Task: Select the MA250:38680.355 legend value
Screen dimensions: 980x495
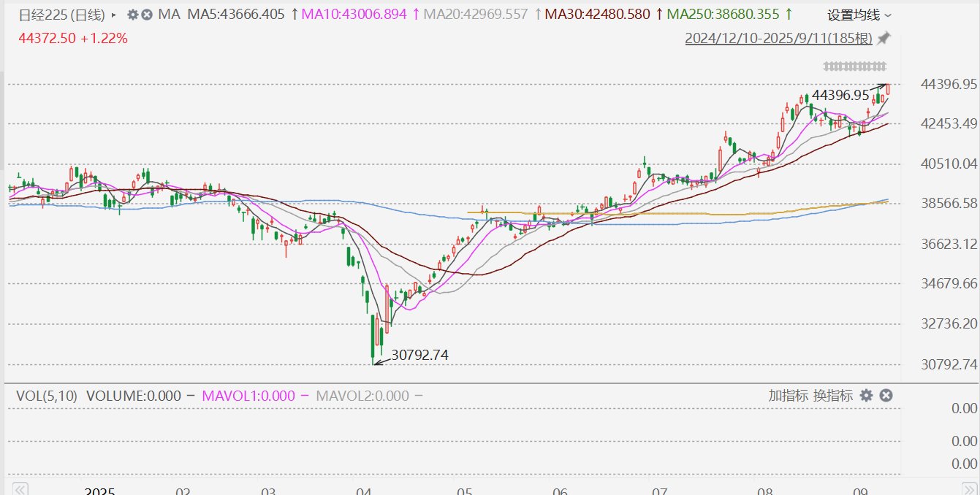Action: (723, 15)
